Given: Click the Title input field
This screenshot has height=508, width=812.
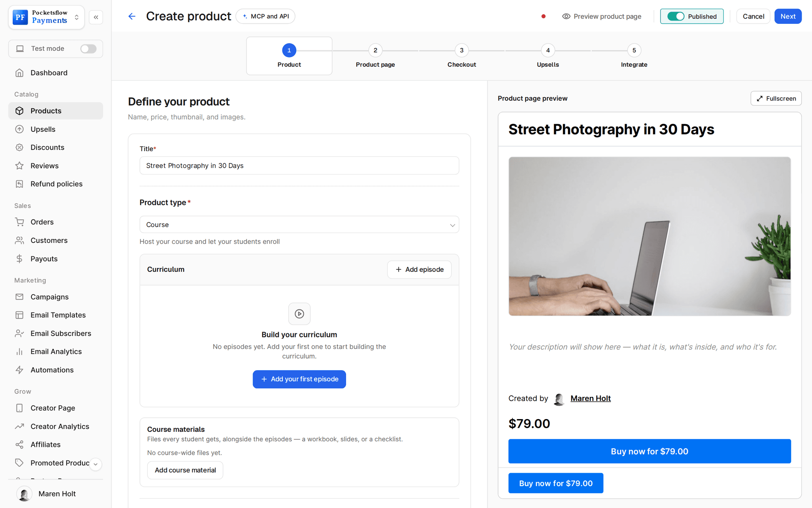Looking at the screenshot, I should (299, 165).
